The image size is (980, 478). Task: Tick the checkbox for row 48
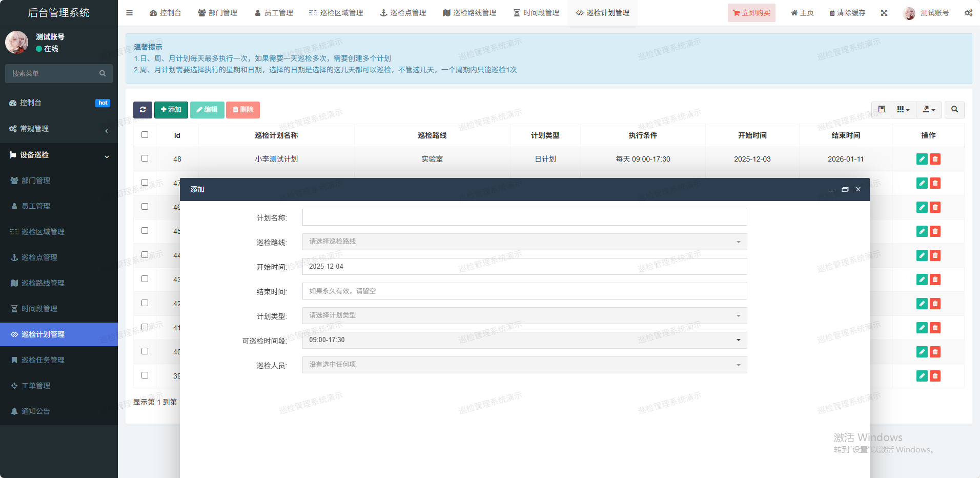coord(145,158)
